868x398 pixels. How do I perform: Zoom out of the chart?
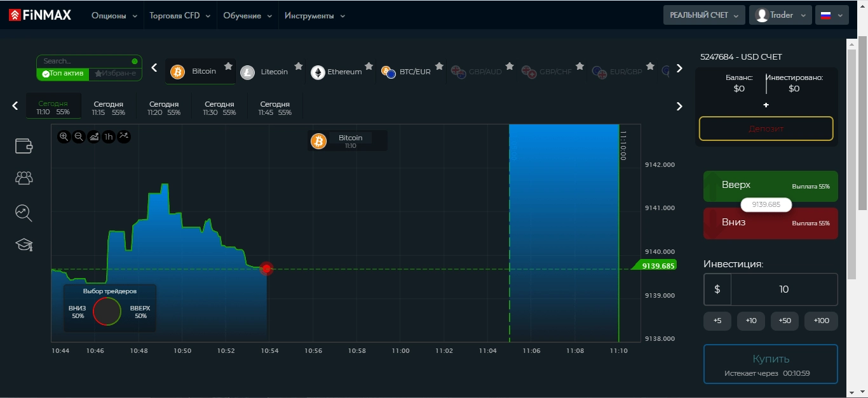pos(79,136)
